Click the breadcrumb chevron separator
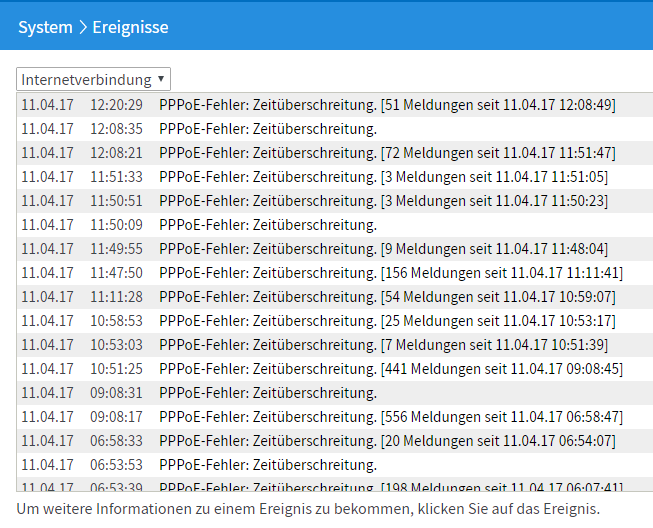Viewport: 653px width, 528px height. pyautogui.click(x=83, y=27)
